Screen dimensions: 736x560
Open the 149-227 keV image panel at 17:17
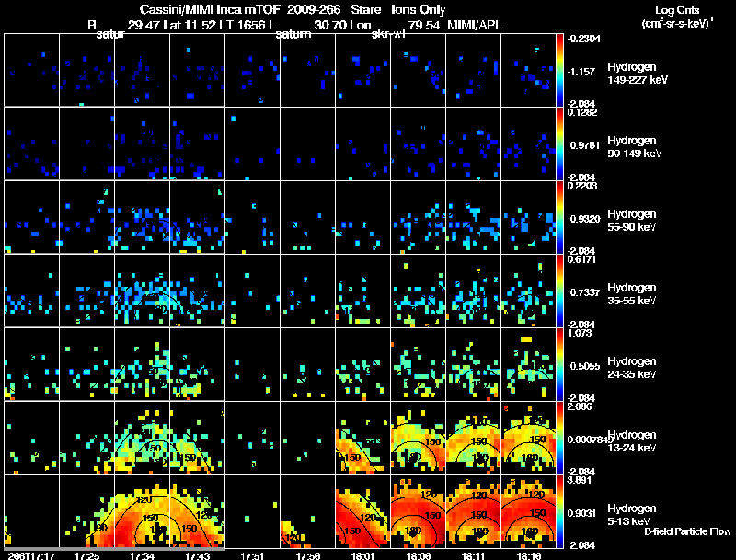coord(31,70)
